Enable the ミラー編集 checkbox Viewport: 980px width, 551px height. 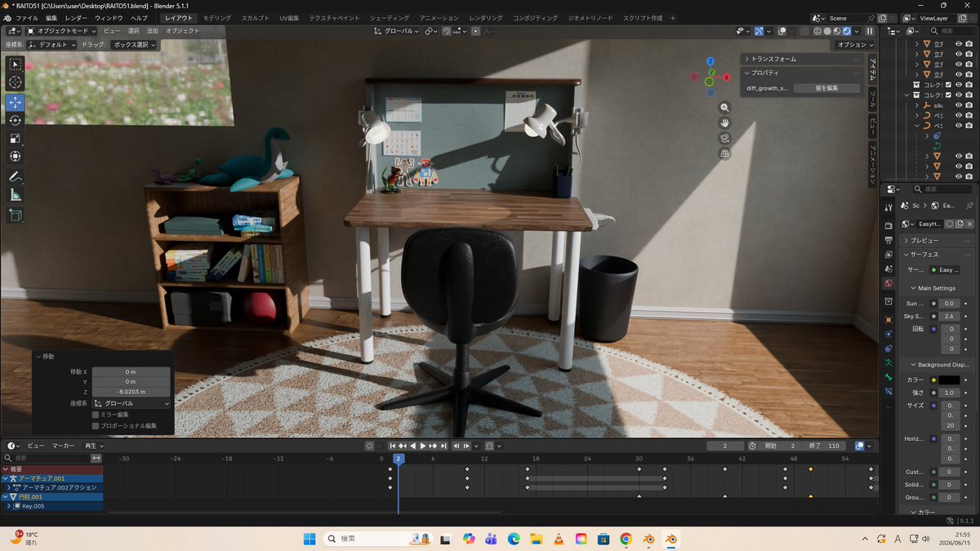tap(96, 415)
